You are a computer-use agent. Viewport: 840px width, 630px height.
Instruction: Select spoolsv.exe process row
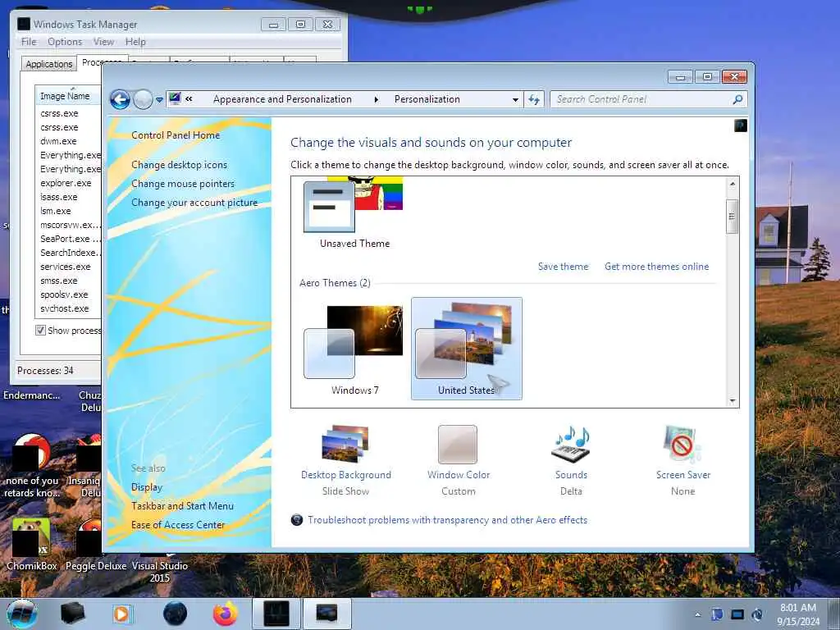[64, 294]
